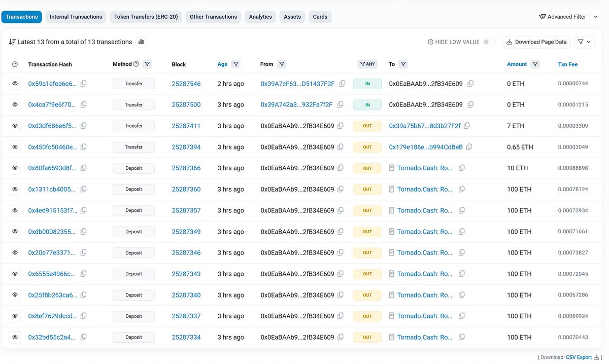Preview transaction 0x450fc50460e with eye icon

click(15, 147)
